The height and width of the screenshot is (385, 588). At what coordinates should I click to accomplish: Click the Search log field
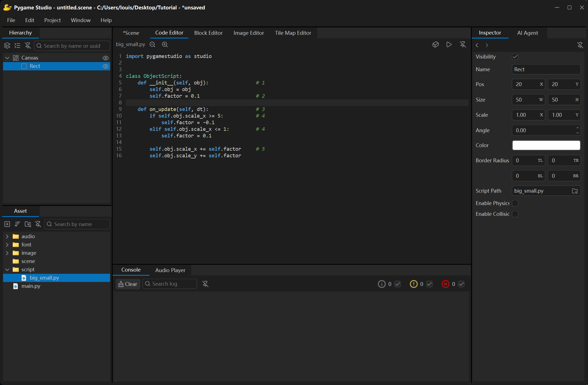point(170,284)
